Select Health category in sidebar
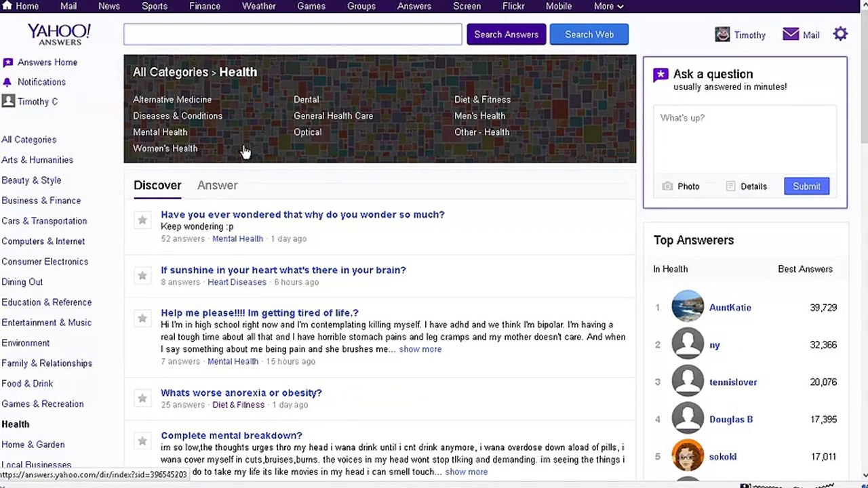The height and width of the screenshot is (488, 868). pyautogui.click(x=16, y=424)
